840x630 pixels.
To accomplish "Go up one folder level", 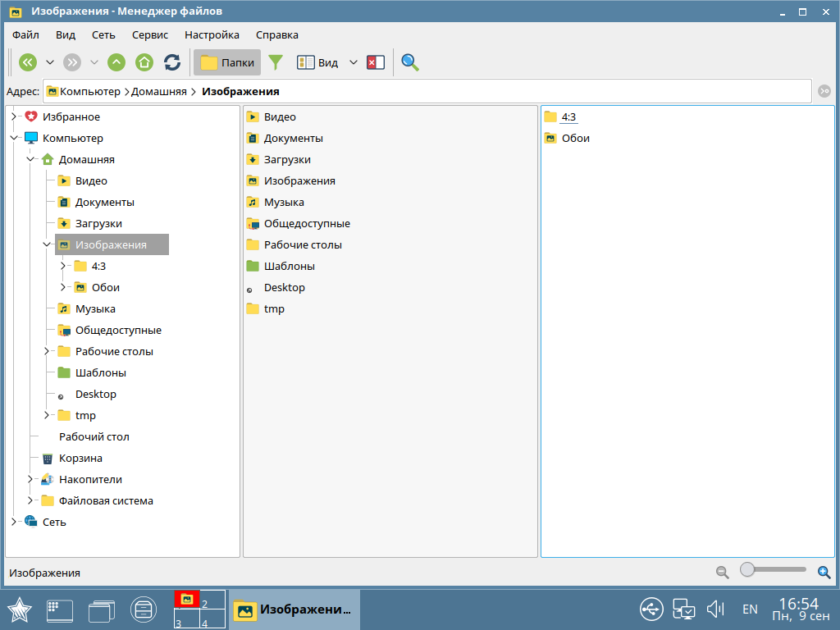I will [116, 62].
